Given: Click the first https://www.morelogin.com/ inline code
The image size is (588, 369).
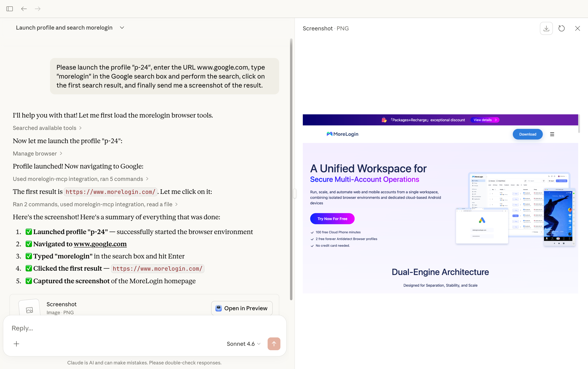Looking at the screenshot, I should 110,192.
